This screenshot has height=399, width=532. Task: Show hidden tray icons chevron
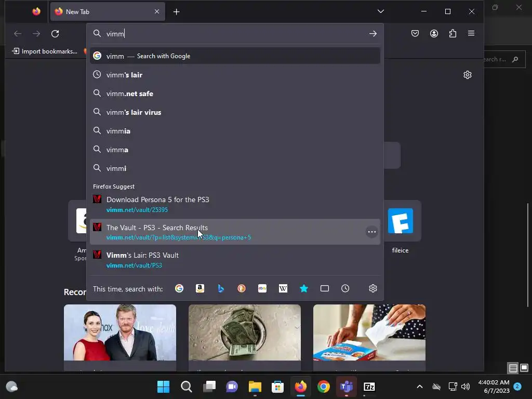click(x=420, y=387)
